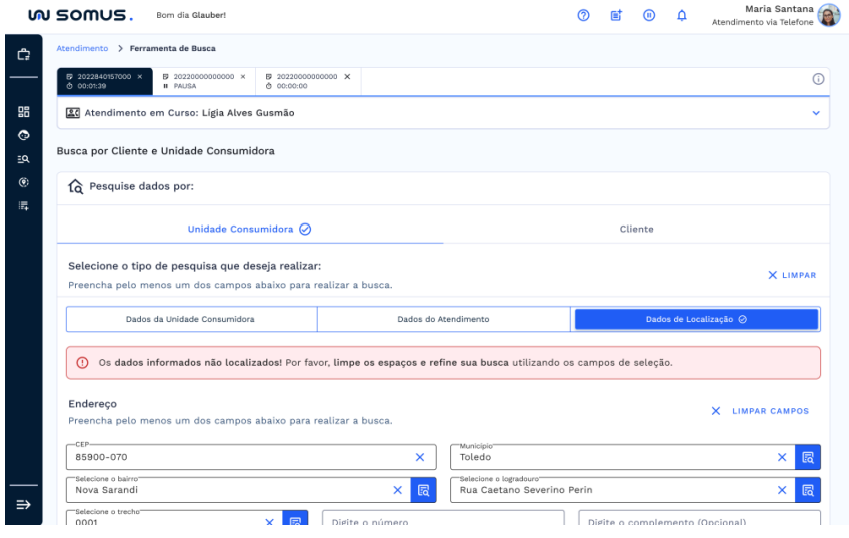Open the notifications bell
The height and width of the screenshot is (538, 849).
682,15
